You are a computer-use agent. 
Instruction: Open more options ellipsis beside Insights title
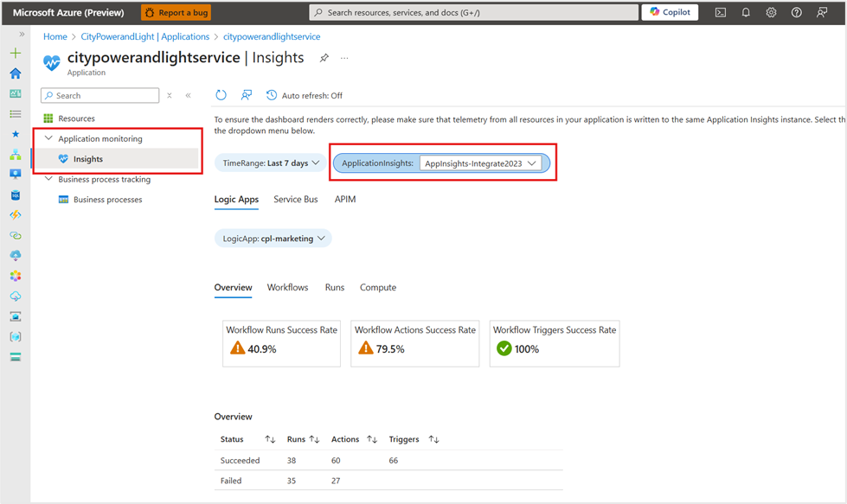click(344, 58)
